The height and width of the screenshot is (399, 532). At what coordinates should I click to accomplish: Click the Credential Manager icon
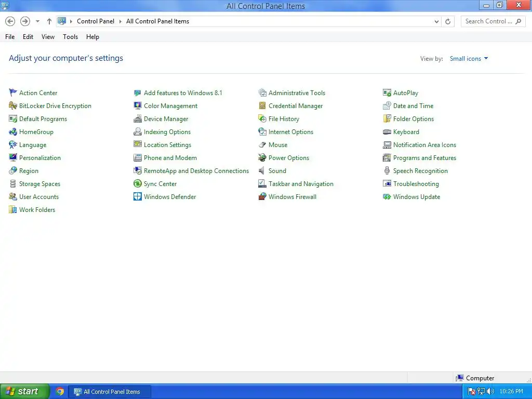click(x=262, y=105)
